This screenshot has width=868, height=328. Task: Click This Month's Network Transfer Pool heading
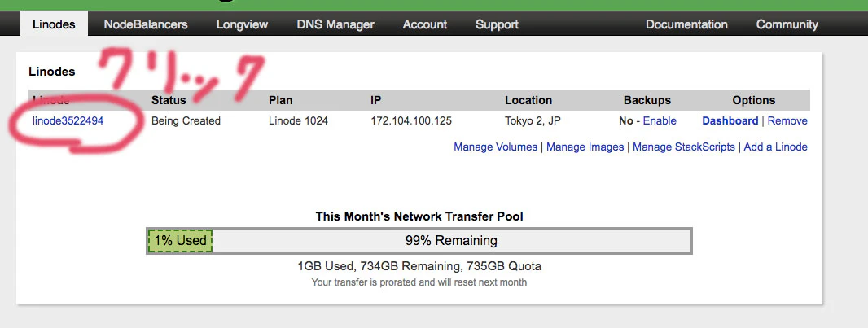(x=419, y=216)
